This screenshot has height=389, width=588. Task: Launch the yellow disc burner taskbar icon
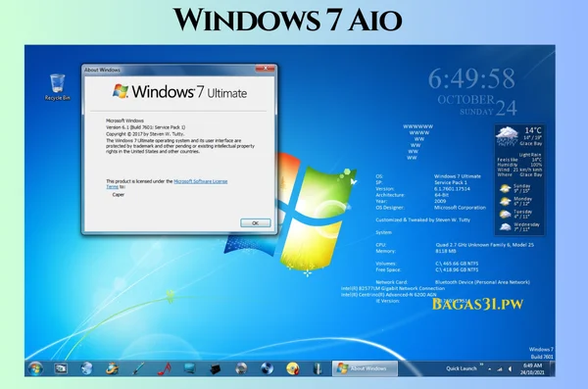292,368
